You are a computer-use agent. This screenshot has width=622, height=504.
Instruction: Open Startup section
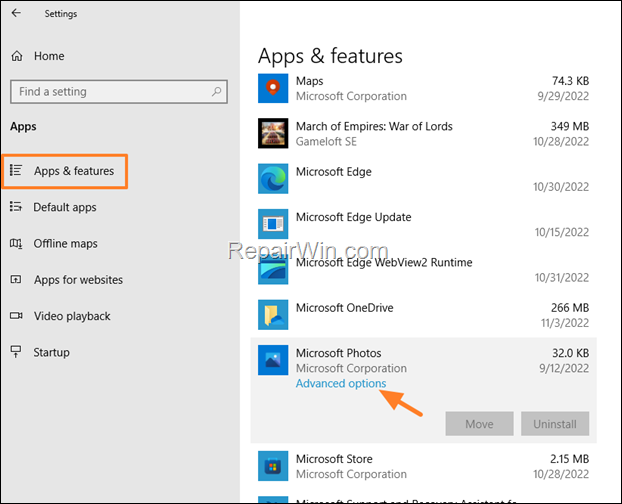51,352
